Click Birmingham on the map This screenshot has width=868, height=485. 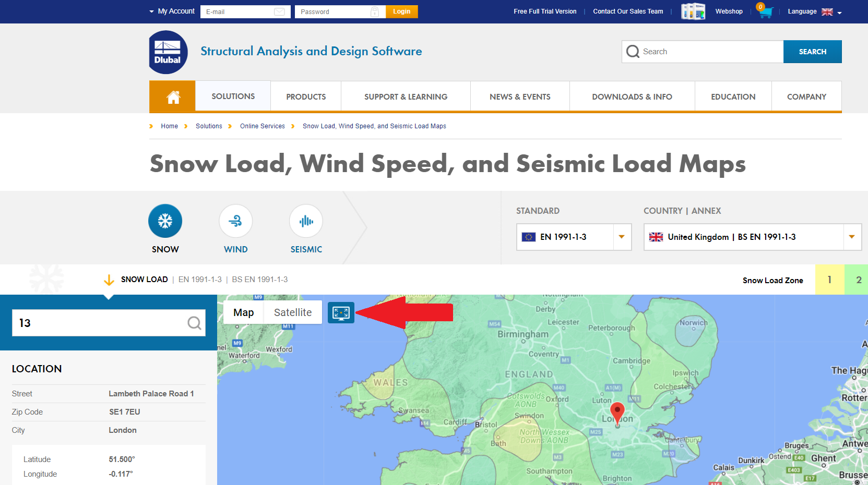(x=523, y=334)
